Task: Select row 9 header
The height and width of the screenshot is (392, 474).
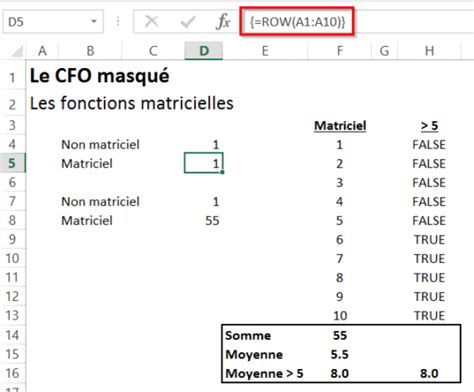Action: [x=12, y=239]
